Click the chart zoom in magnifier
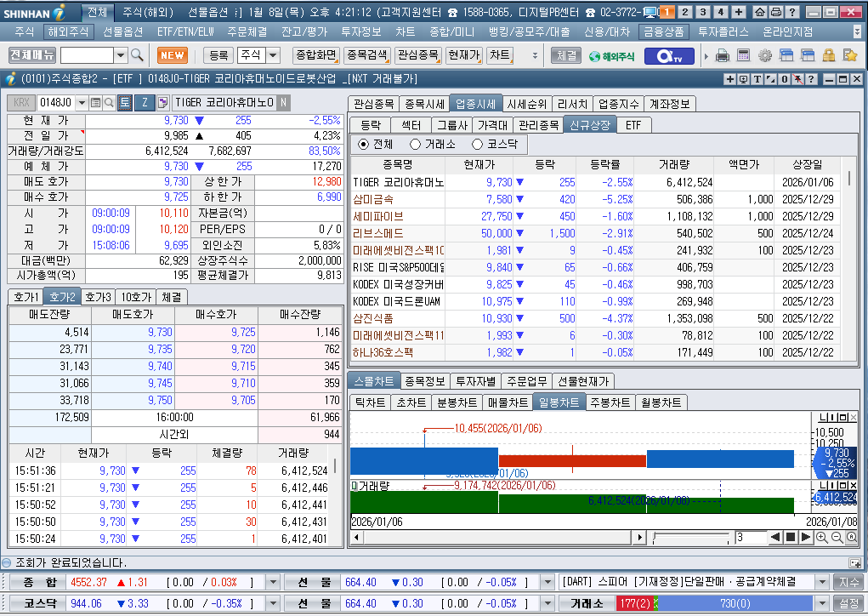This screenshot has width=868, height=616. coord(821,537)
